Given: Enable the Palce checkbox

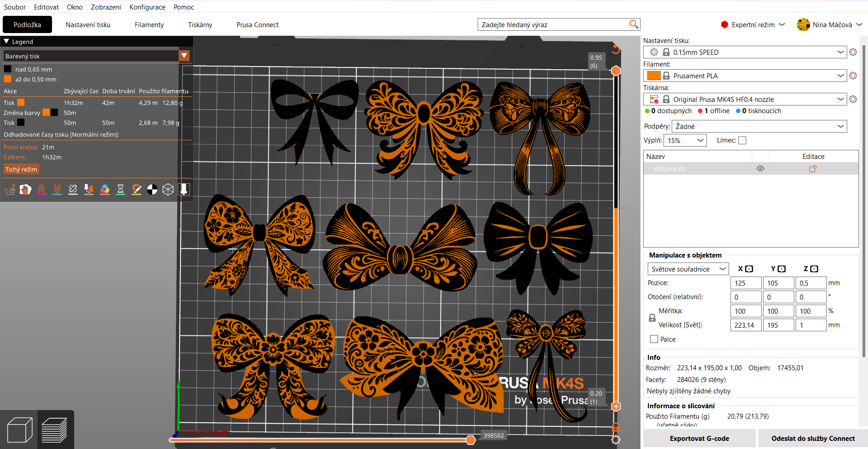Looking at the screenshot, I should pos(654,339).
